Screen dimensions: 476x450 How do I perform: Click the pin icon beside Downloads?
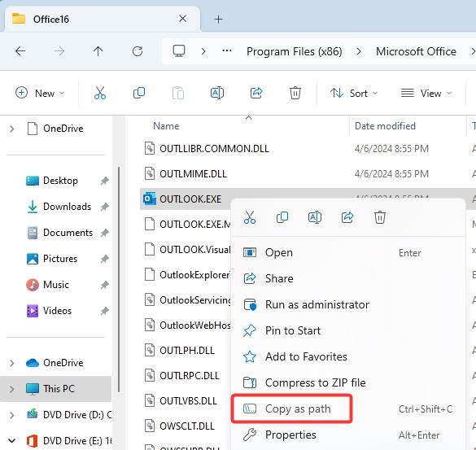104,207
